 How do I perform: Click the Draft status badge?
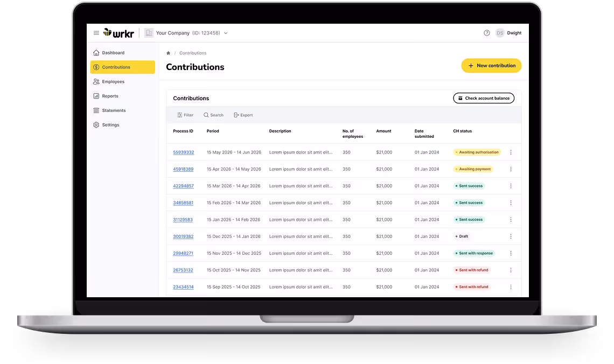pyautogui.click(x=462, y=236)
